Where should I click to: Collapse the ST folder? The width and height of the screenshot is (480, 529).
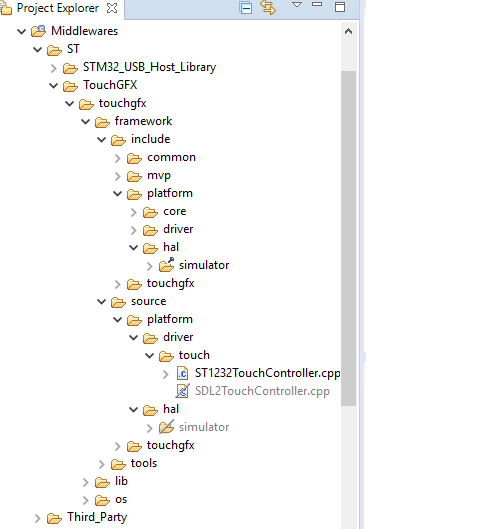[x=37, y=50]
